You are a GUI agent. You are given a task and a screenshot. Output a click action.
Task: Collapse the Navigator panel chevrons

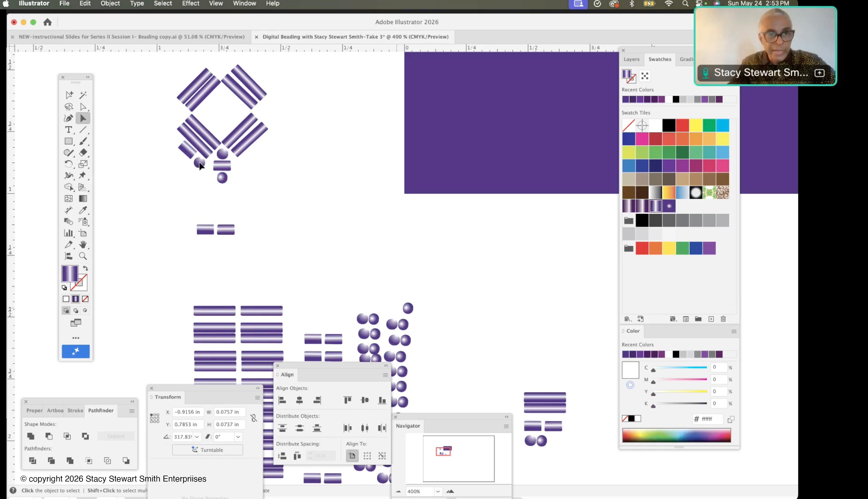pyautogui.click(x=507, y=417)
